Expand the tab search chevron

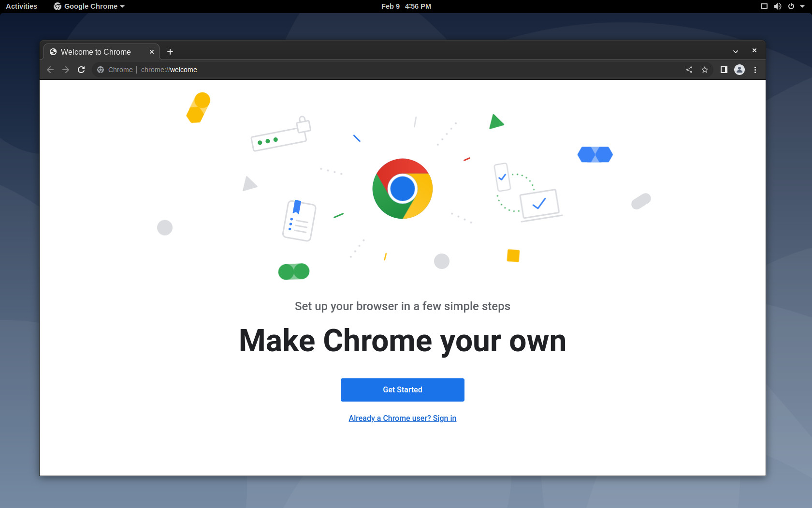tap(736, 51)
